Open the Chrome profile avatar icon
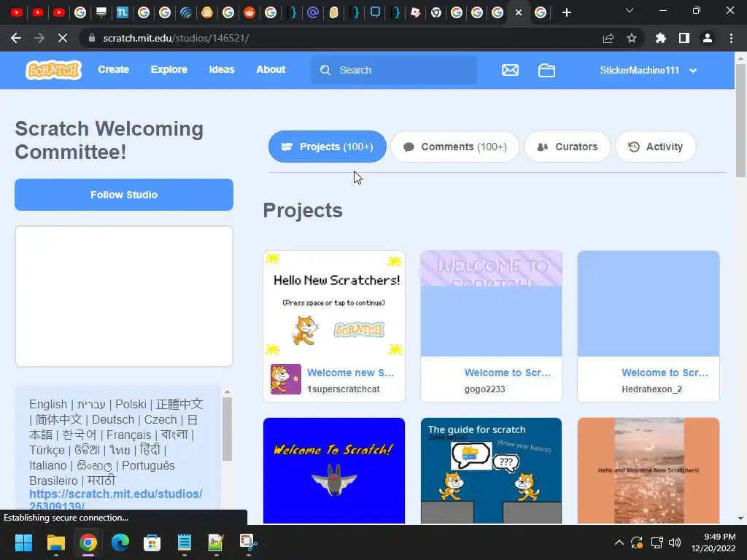Screen dimensions: 747x560 pos(708,38)
